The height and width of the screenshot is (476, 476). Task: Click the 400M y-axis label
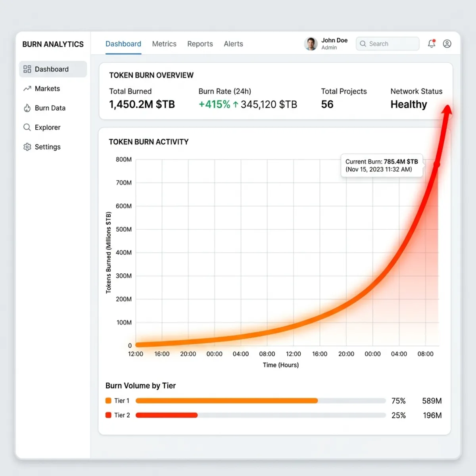point(124,253)
